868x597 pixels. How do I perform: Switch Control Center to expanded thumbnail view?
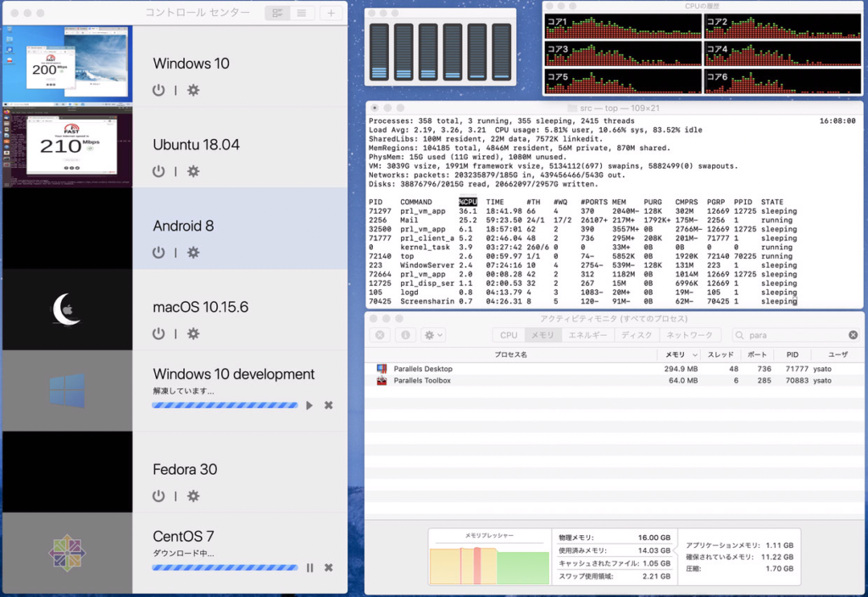(277, 14)
